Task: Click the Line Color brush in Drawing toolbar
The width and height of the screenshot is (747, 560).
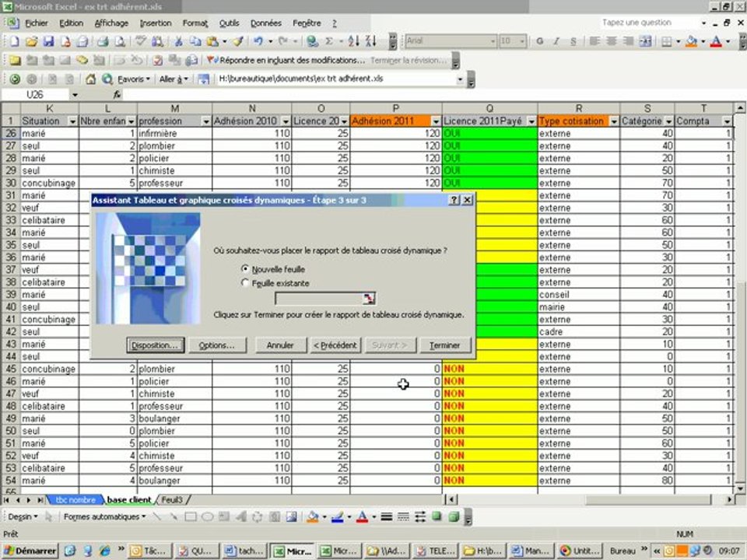Action: click(x=337, y=516)
